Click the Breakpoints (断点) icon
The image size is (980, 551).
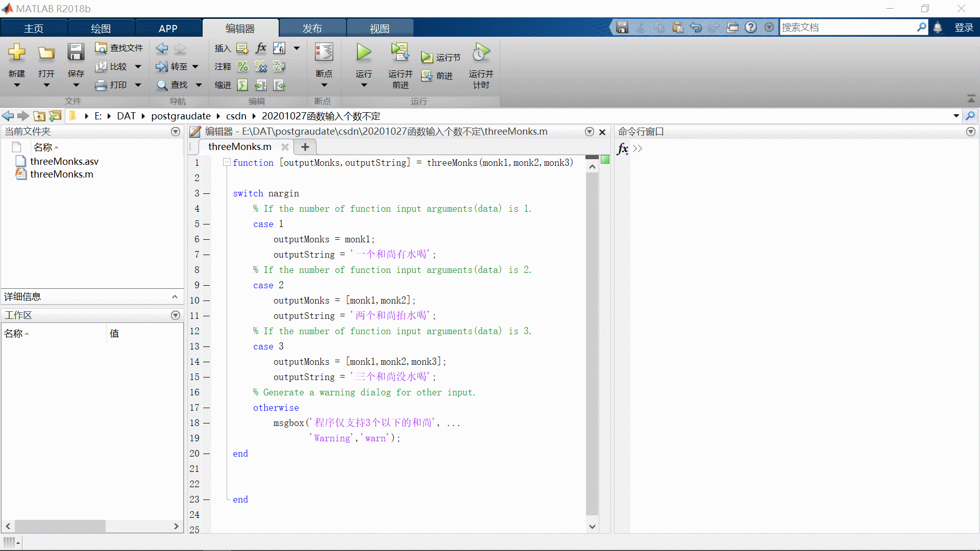[324, 52]
